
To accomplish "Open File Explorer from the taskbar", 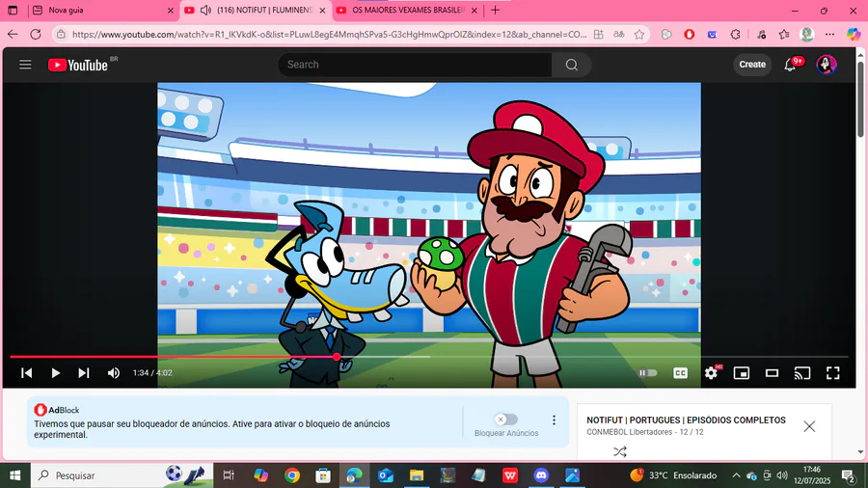I will click(x=417, y=475).
